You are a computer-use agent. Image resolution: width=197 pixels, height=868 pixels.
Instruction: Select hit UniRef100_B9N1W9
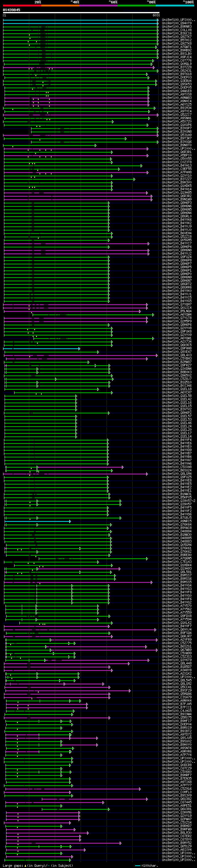click(177, 200)
